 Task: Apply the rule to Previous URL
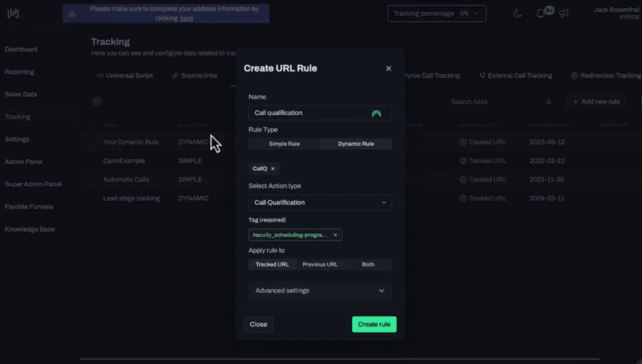point(320,265)
